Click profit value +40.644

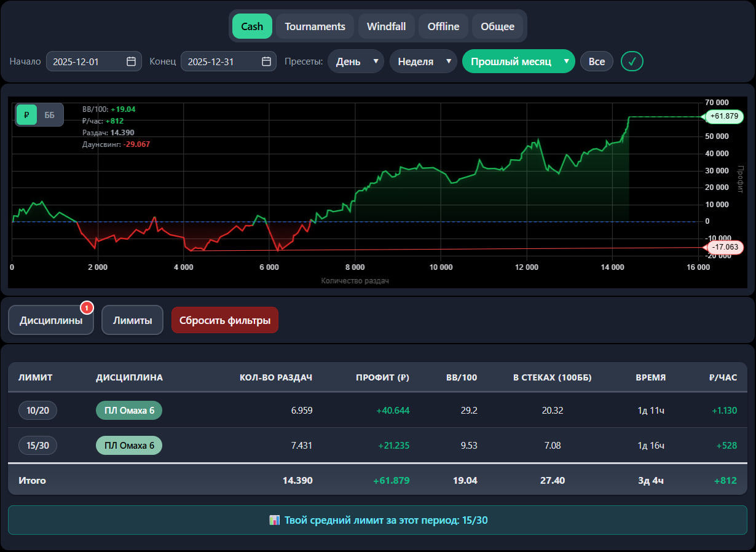tap(393, 410)
